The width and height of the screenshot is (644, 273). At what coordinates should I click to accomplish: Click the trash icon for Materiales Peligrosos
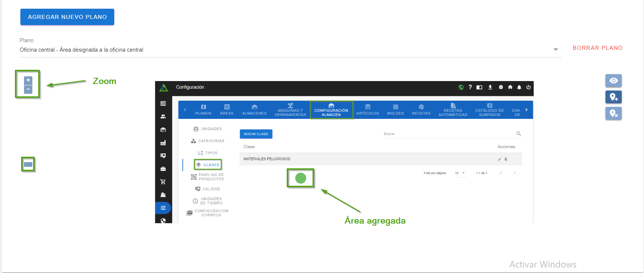pos(506,159)
